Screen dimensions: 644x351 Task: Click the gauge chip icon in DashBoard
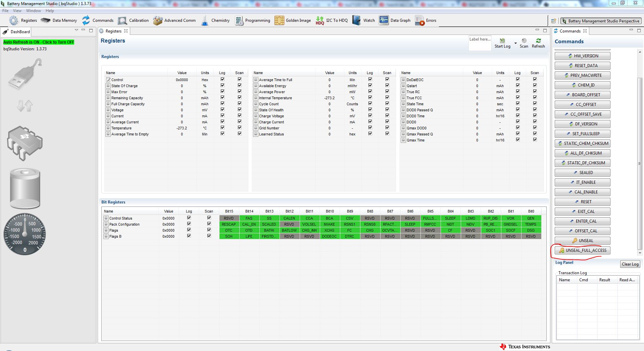25,143
